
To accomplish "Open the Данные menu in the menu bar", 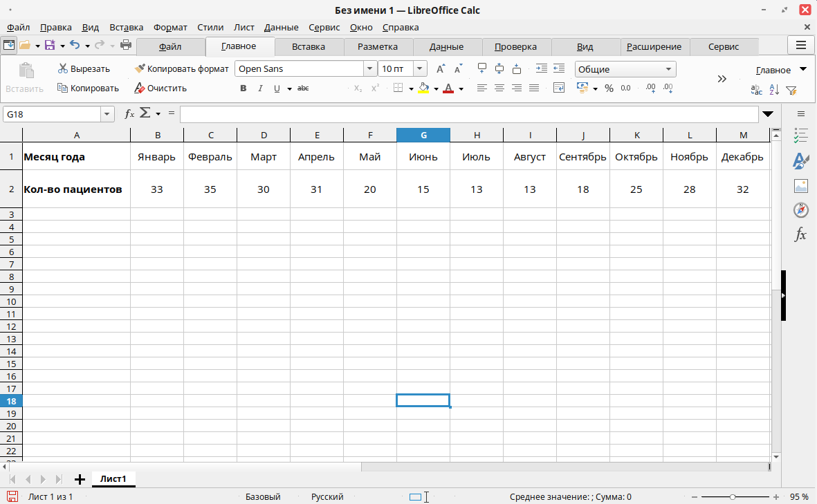I will [281, 28].
